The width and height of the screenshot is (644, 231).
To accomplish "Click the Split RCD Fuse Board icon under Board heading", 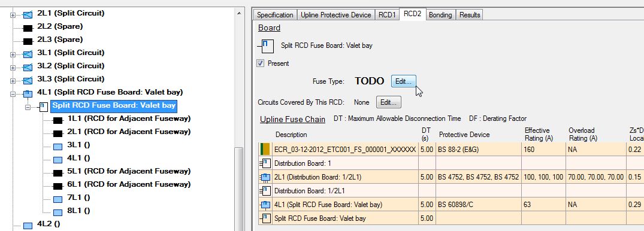I will tap(266, 46).
